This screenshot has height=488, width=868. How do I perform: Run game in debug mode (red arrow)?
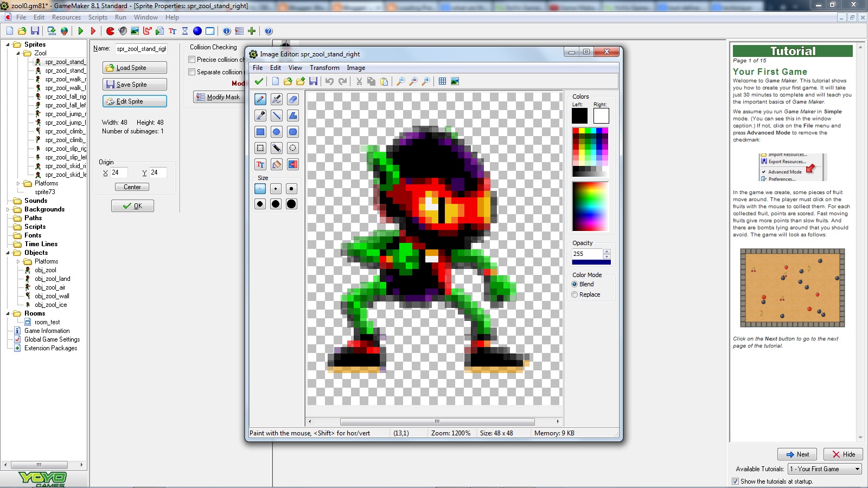pos(93,31)
